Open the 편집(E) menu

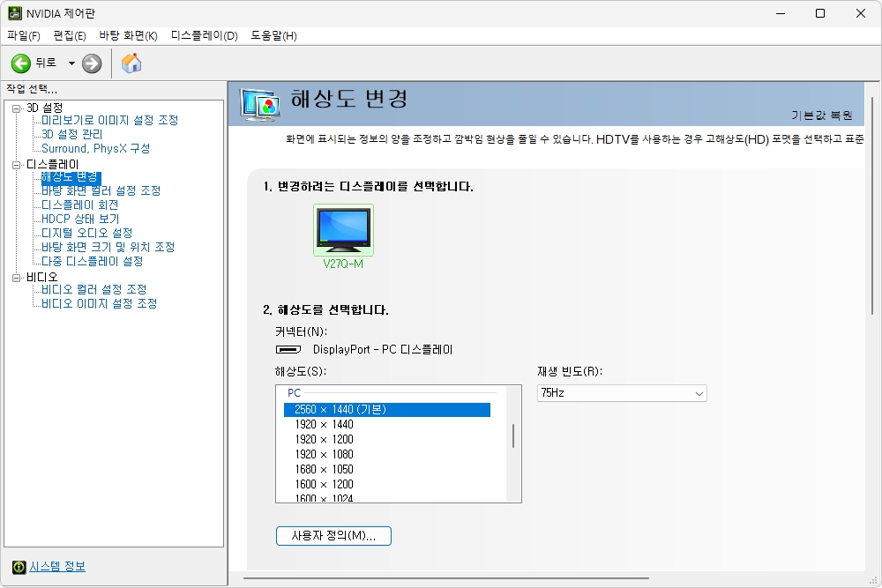click(70, 36)
